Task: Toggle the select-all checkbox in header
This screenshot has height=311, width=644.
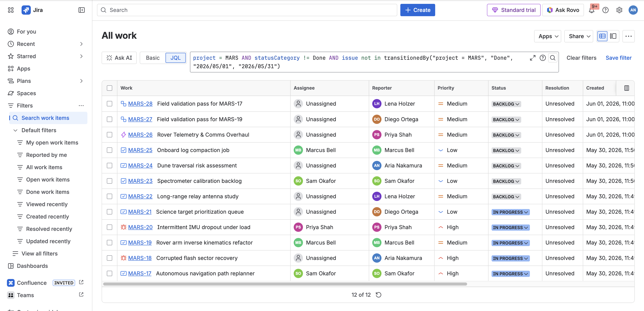Action: click(110, 88)
